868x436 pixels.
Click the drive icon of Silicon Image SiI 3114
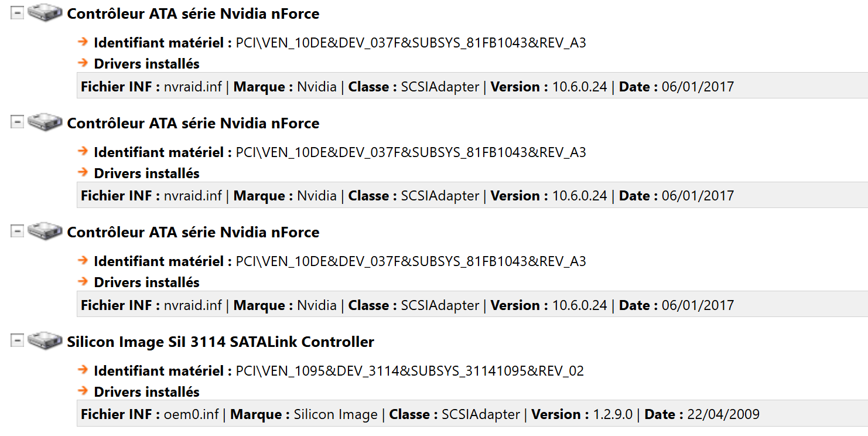pos(45,340)
